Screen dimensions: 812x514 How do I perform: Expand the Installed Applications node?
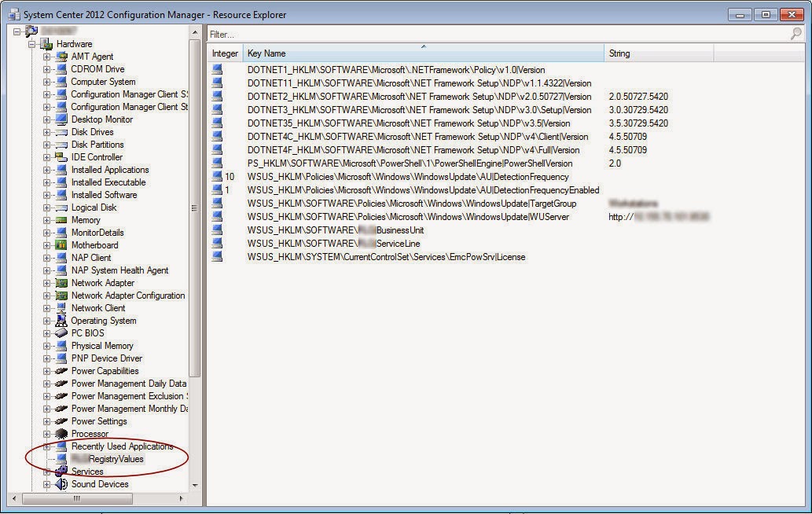(x=46, y=170)
